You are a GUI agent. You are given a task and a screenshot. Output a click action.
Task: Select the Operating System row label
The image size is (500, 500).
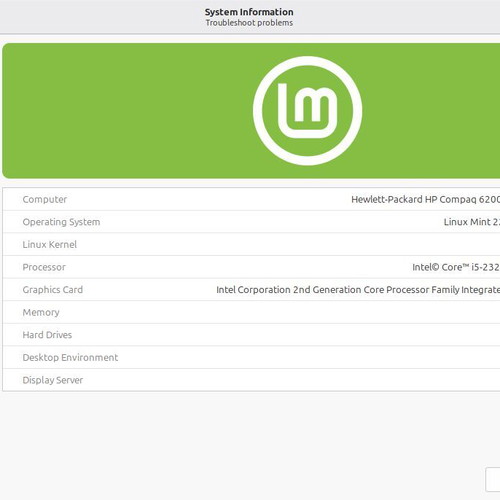pyautogui.click(x=61, y=222)
